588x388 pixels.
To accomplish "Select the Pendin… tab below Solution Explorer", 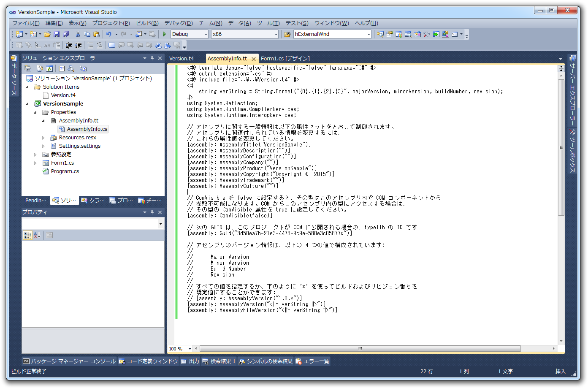I will [x=35, y=201].
